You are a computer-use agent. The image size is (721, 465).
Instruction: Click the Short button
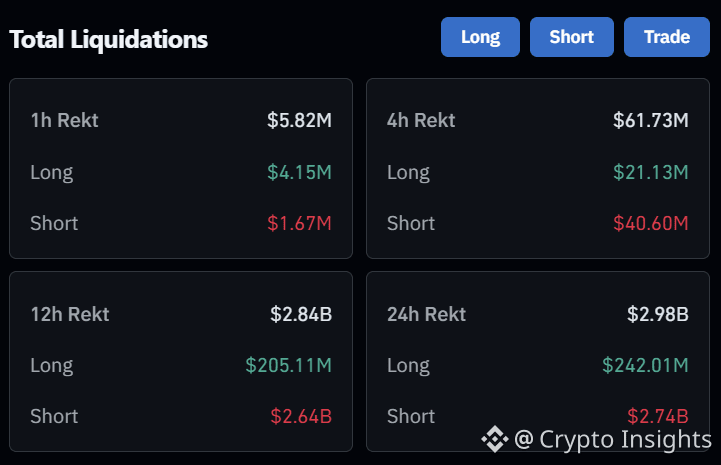572,37
